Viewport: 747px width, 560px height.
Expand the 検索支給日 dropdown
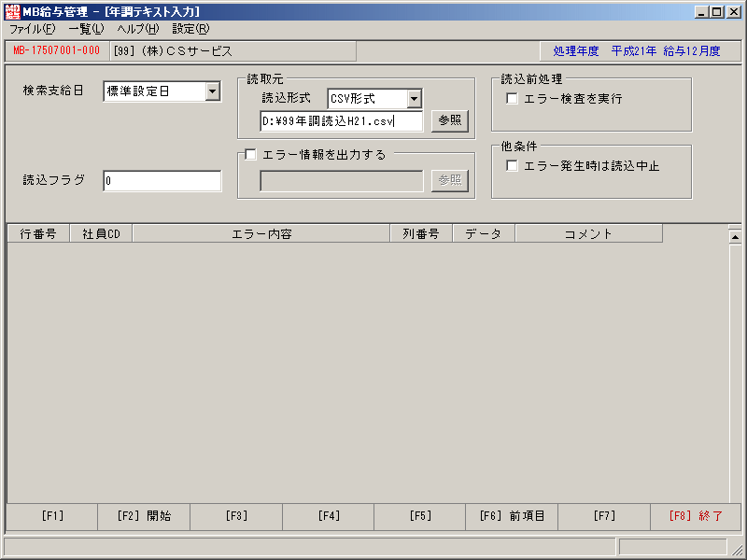click(213, 91)
